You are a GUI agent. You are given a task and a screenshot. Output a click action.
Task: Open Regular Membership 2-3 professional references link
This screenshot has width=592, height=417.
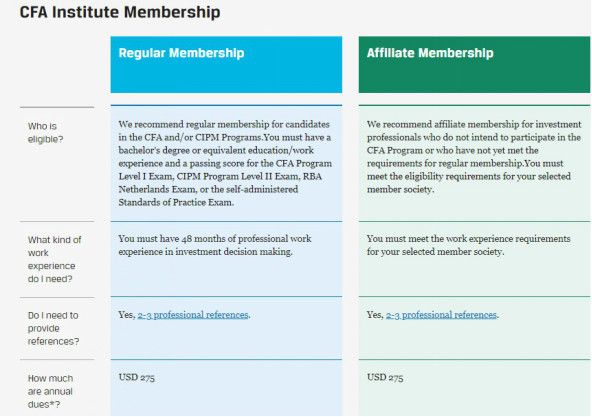[x=193, y=315]
